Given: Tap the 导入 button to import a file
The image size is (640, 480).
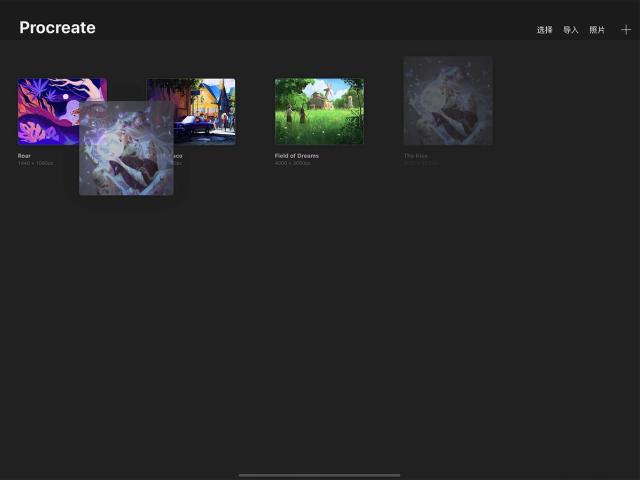Looking at the screenshot, I should (x=571, y=30).
